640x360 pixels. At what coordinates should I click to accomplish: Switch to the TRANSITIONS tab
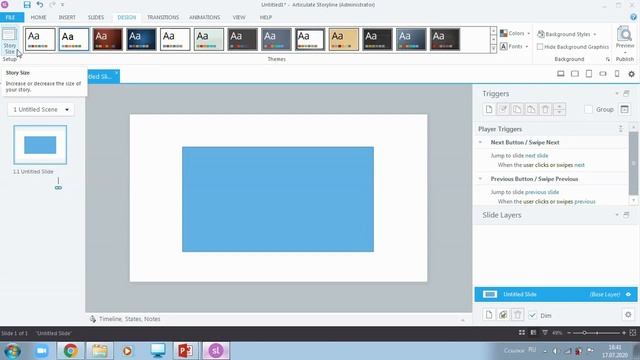[163, 17]
